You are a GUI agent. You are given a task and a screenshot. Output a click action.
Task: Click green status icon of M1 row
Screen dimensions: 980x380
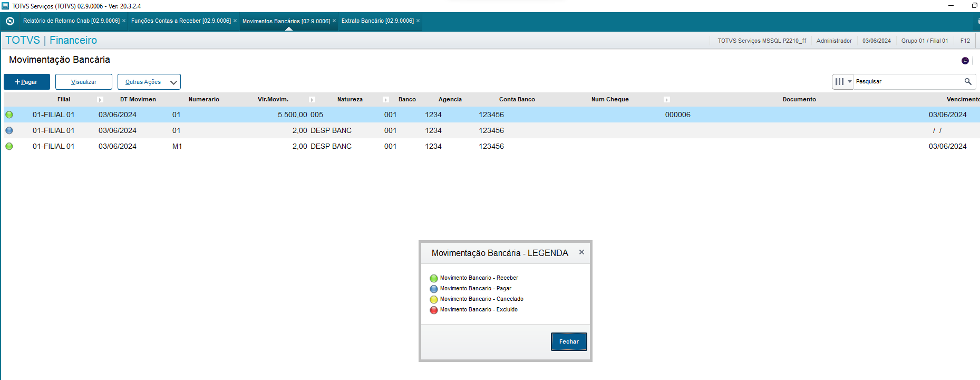point(9,146)
